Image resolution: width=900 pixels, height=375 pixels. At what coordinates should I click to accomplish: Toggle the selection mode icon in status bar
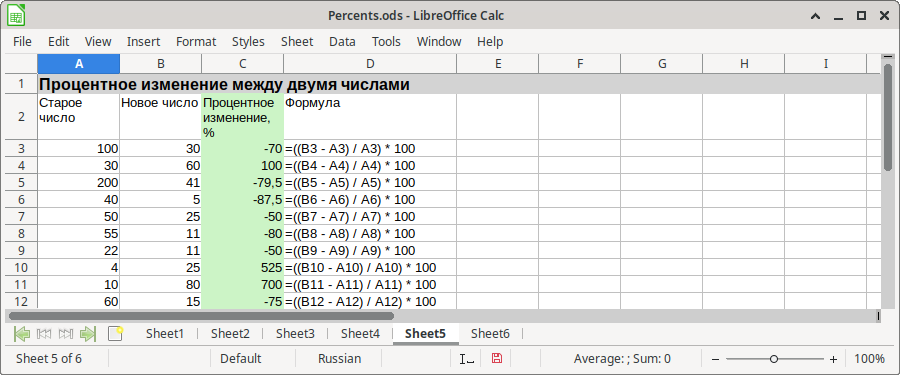[467, 359]
